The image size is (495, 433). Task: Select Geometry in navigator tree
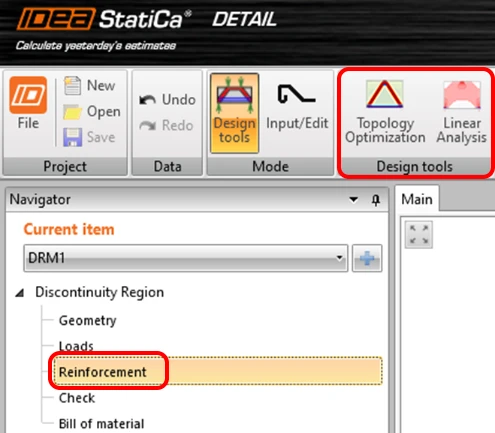coord(88,321)
